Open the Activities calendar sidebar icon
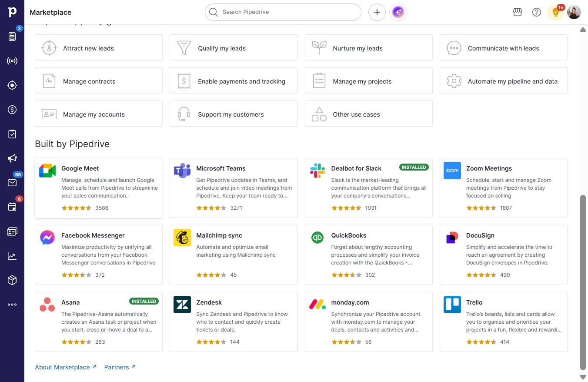The width and height of the screenshot is (588, 382). pos(12,207)
